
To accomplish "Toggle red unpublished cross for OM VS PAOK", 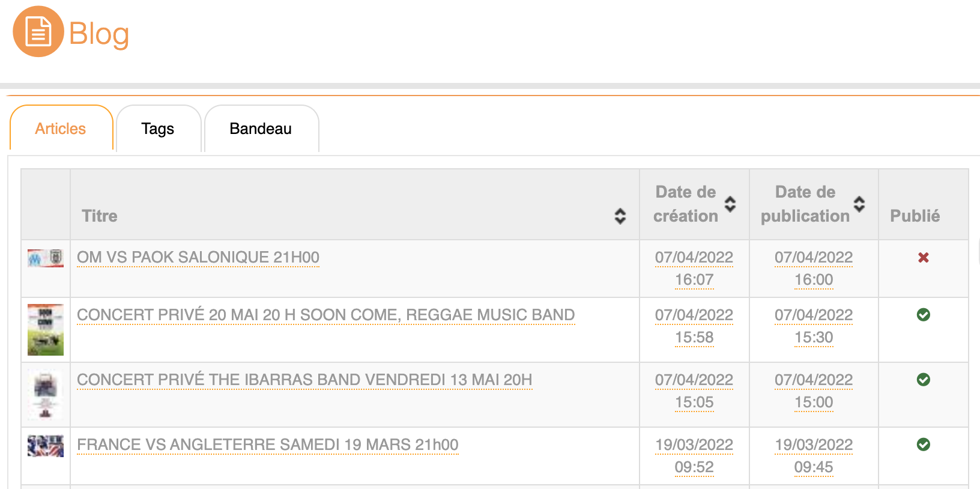I will point(924,258).
